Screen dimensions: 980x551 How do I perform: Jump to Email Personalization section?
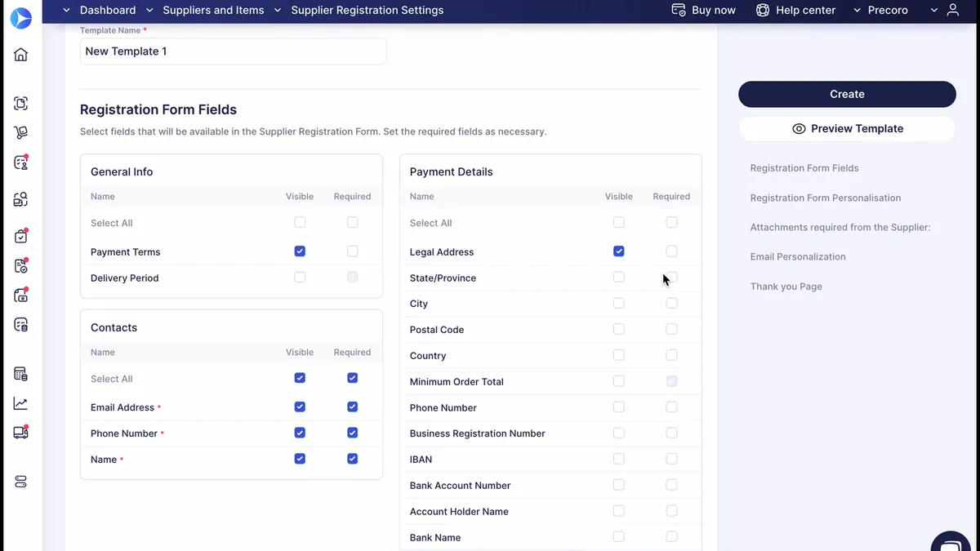point(798,257)
